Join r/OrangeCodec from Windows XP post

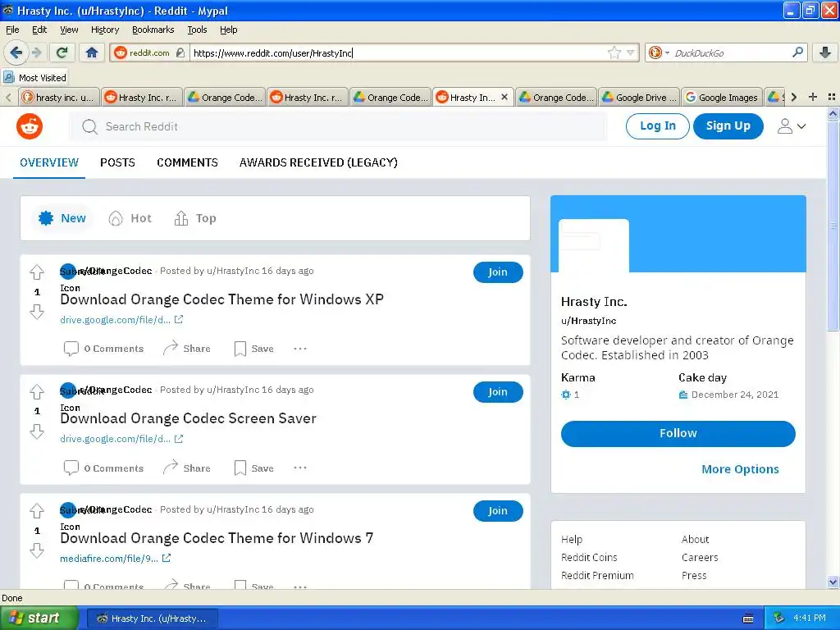498,272
